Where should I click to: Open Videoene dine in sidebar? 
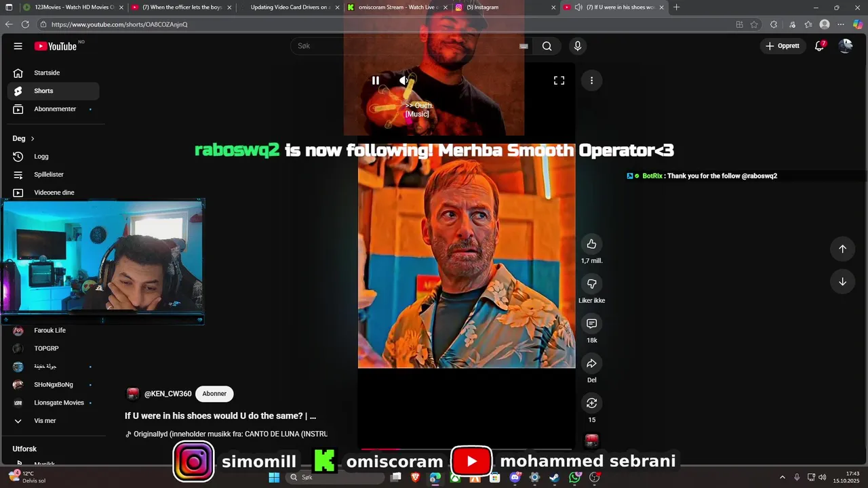[x=54, y=192]
